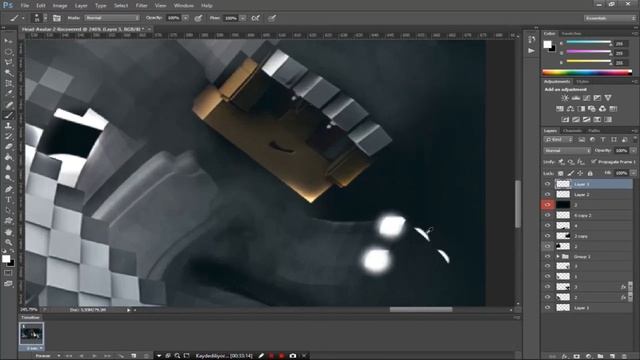
Task: Toggle Quick Mask mode
Action: coord(8,273)
